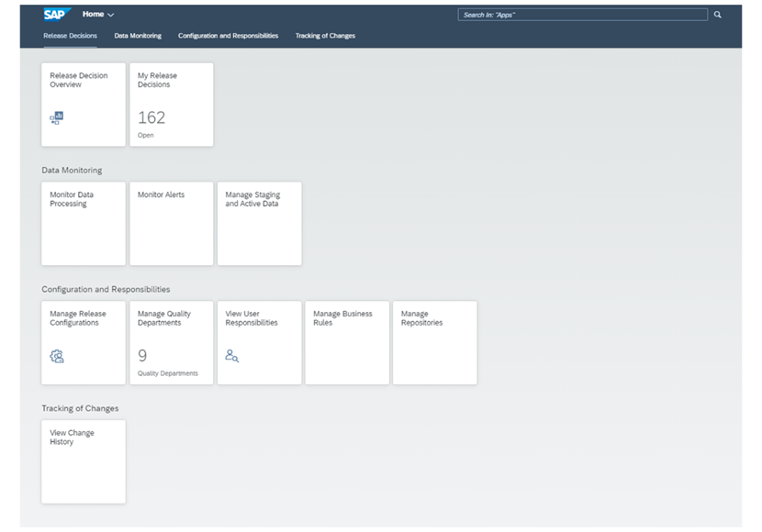Click the person icon on View User Responsibilities
Viewport: 762px width, 532px height.
pos(231,356)
